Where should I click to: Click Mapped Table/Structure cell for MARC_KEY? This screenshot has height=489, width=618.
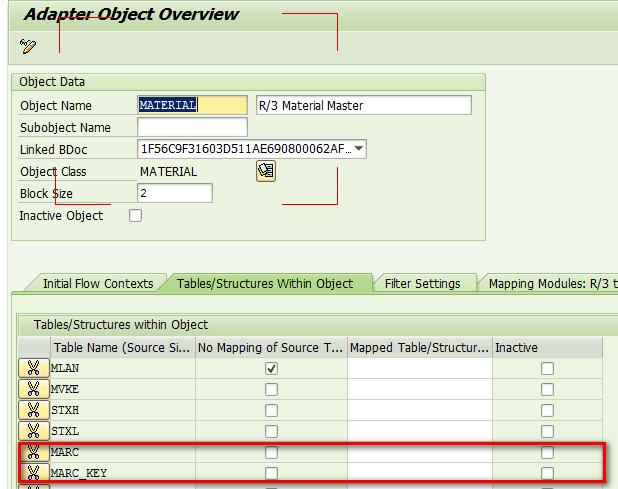tap(420, 473)
